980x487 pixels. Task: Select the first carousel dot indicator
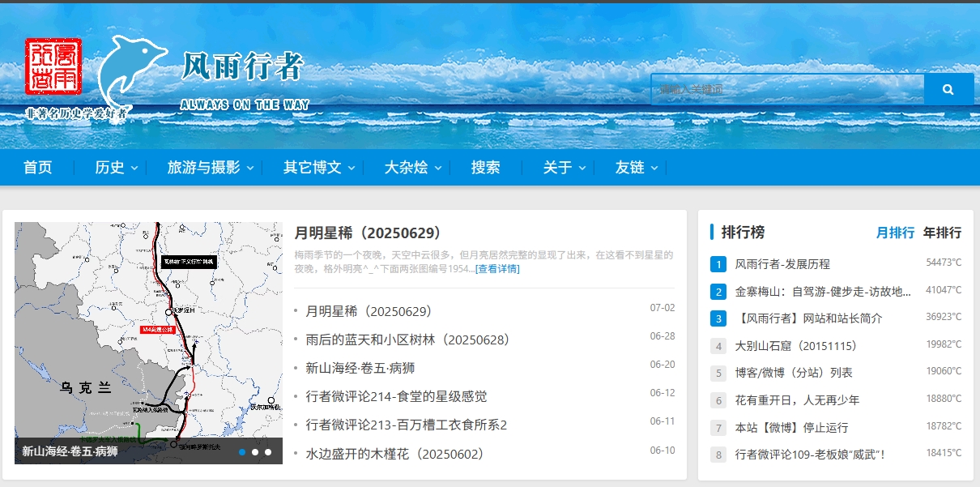(x=242, y=452)
